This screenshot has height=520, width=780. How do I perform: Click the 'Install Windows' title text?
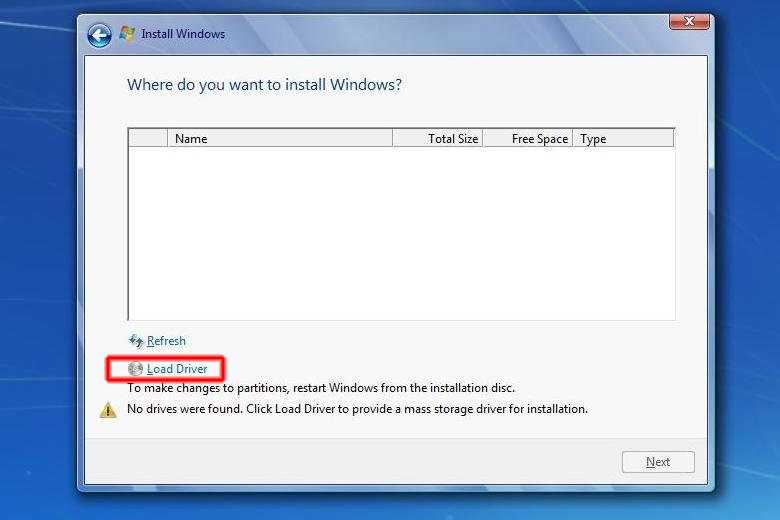(x=183, y=34)
